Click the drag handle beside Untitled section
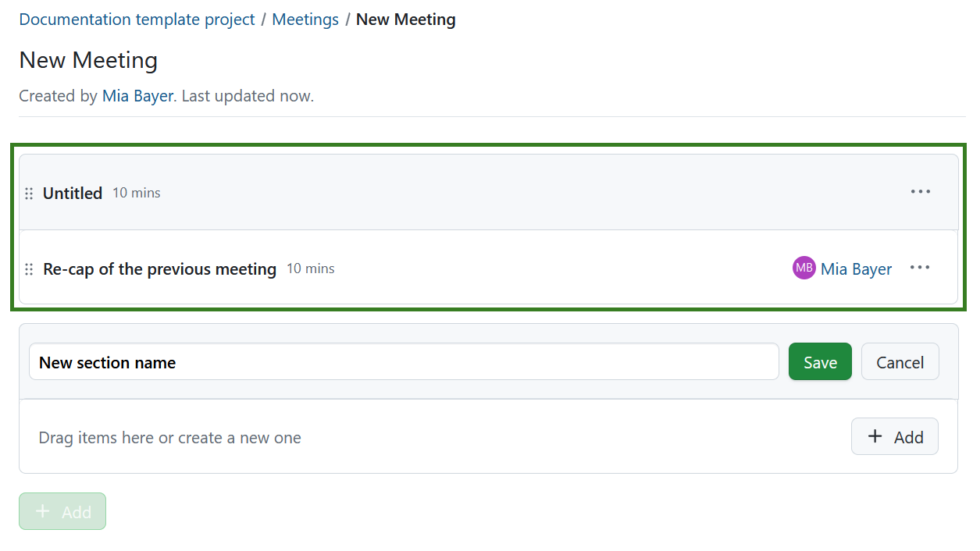Viewport: 980px width, 551px height. 29,194
